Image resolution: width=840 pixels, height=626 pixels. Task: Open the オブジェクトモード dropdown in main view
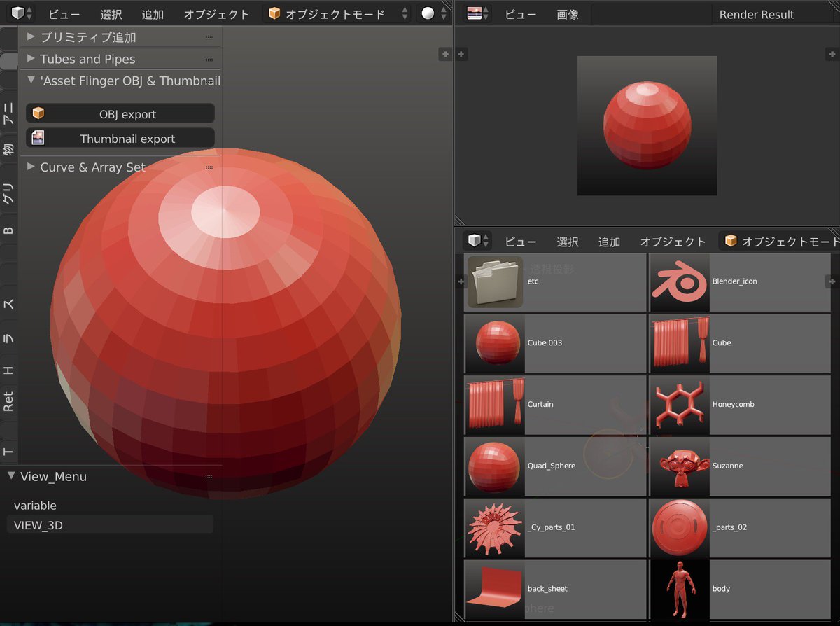click(x=337, y=14)
